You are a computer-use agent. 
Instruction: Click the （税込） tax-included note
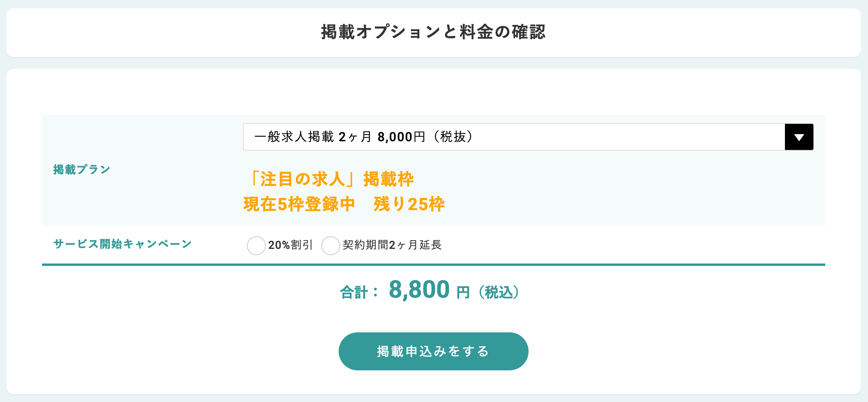[x=499, y=293]
